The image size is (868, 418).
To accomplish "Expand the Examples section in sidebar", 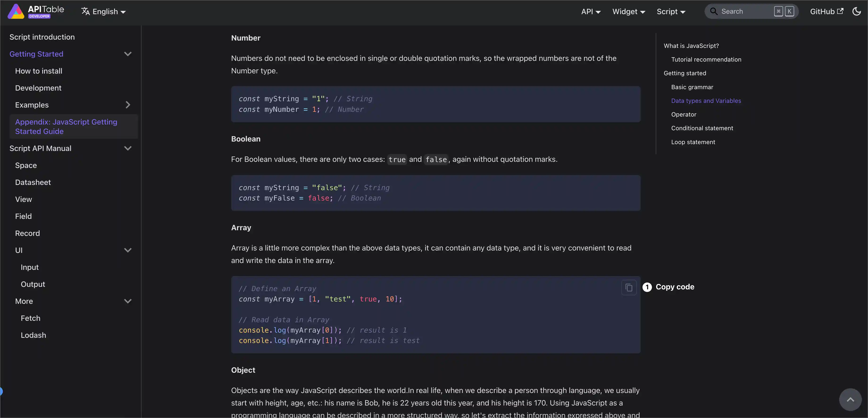I will pos(128,105).
